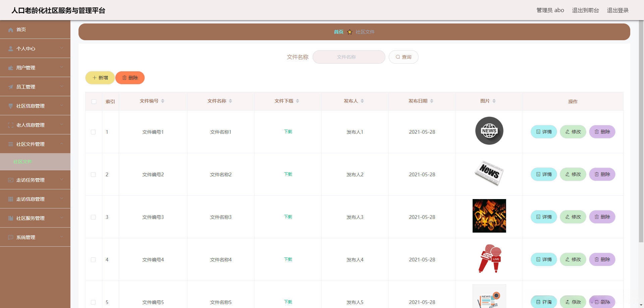644x308 pixels.
Task: Click the icon beside 用户管理
Action: click(11, 68)
